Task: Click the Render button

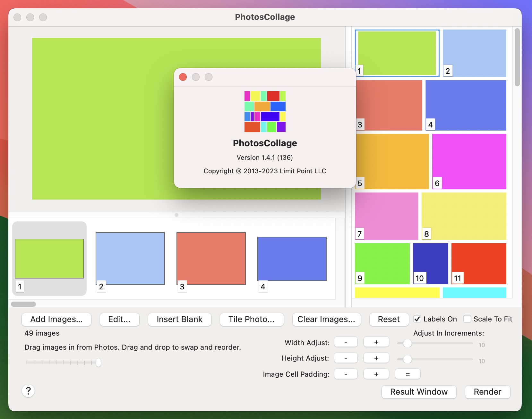Action: point(488,392)
